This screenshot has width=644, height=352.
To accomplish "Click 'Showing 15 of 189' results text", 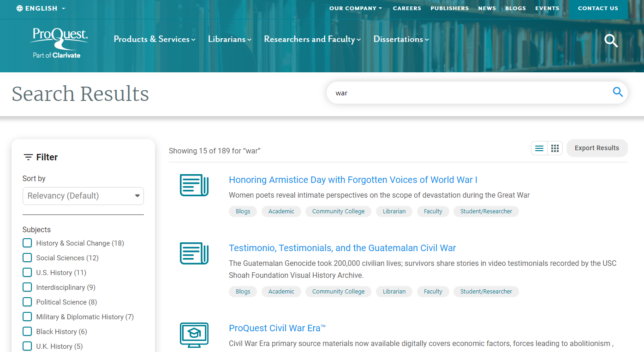I will click(215, 151).
